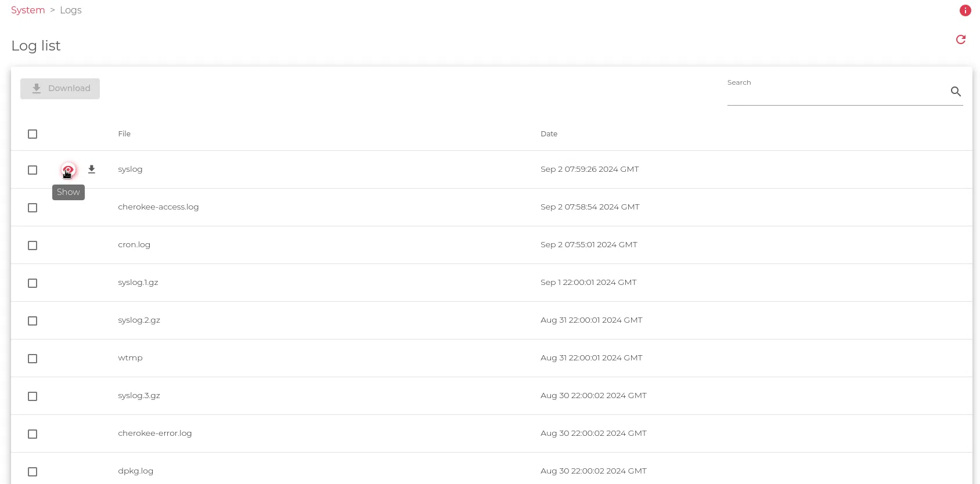The width and height of the screenshot is (980, 484).
Task: Click the syslog.1.gz row entry
Action: pos(138,283)
